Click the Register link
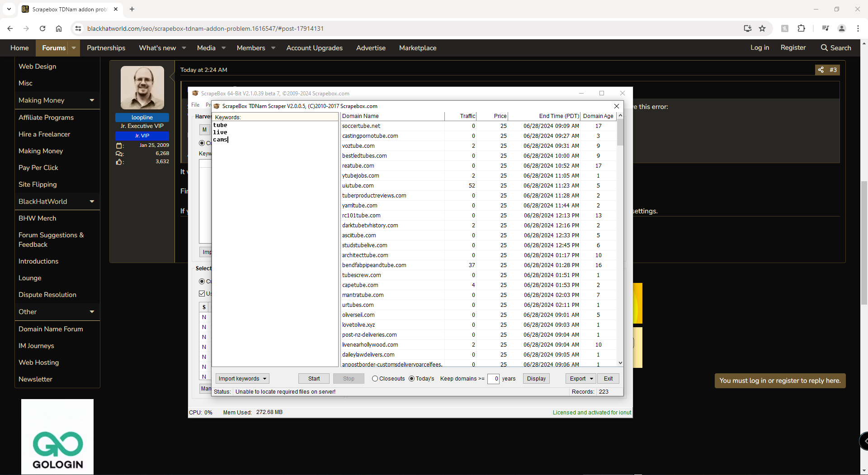This screenshot has width=868, height=475. click(x=793, y=47)
